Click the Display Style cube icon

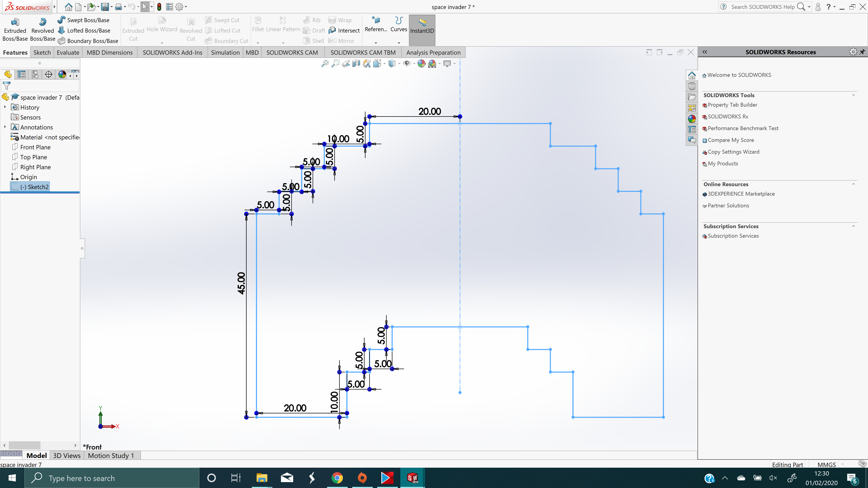click(392, 63)
